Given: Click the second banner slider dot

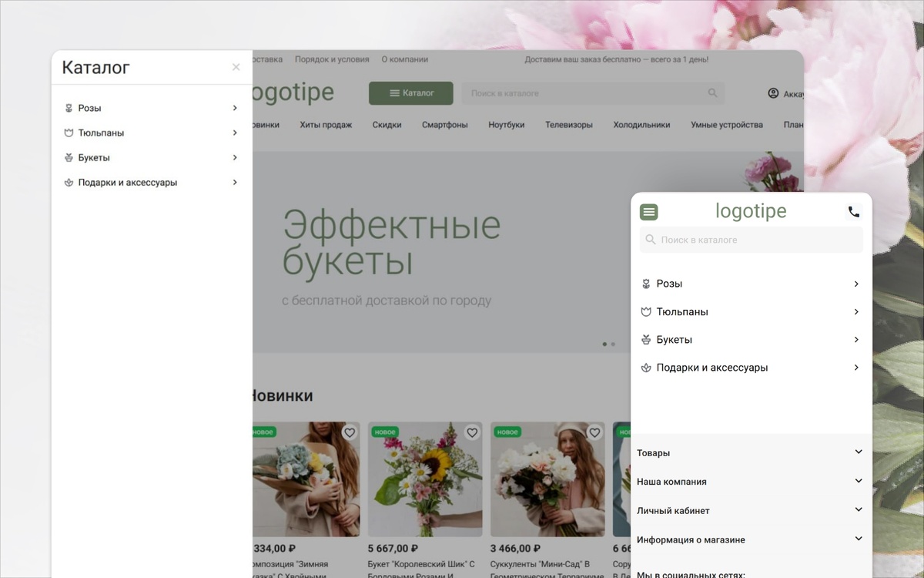Looking at the screenshot, I should click(613, 344).
